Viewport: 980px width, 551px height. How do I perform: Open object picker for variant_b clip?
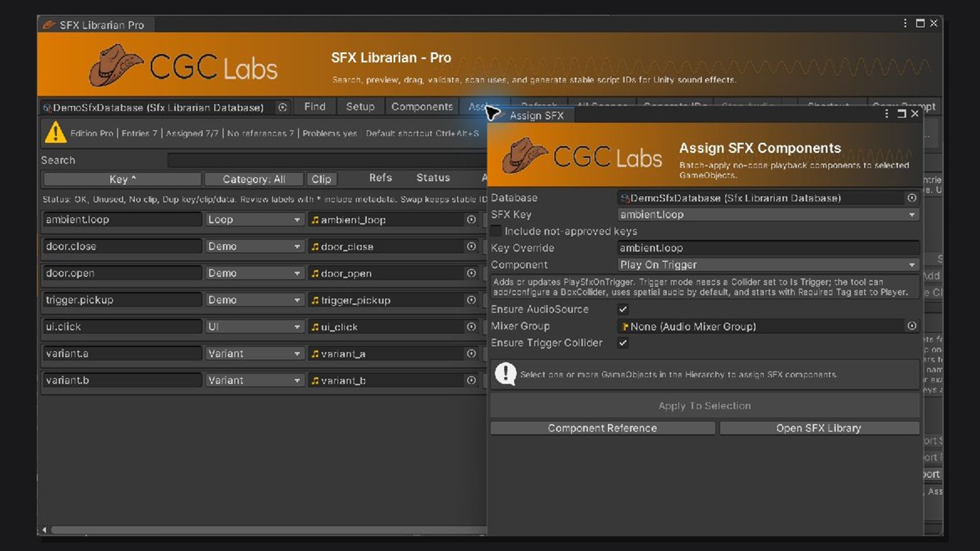pyautogui.click(x=471, y=380)
